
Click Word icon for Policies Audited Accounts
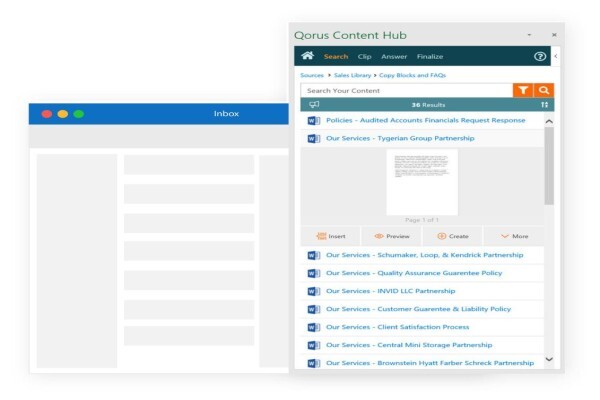click(x=314, y=121)
